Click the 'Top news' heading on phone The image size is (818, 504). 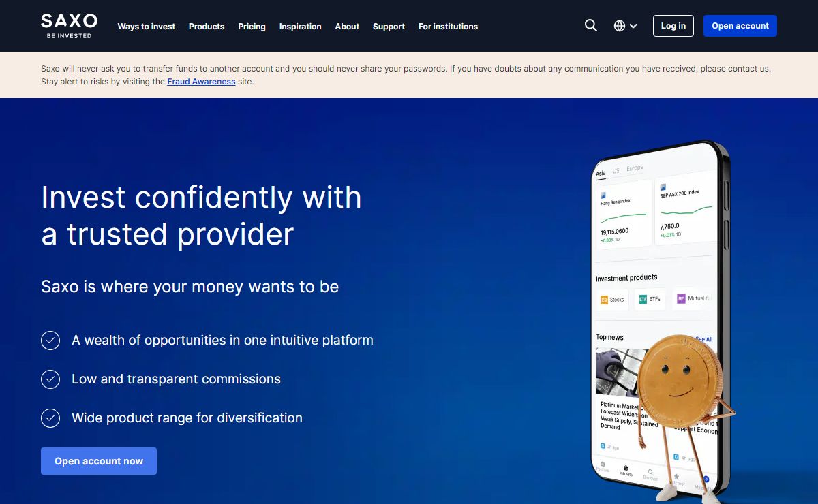(609, 337)
